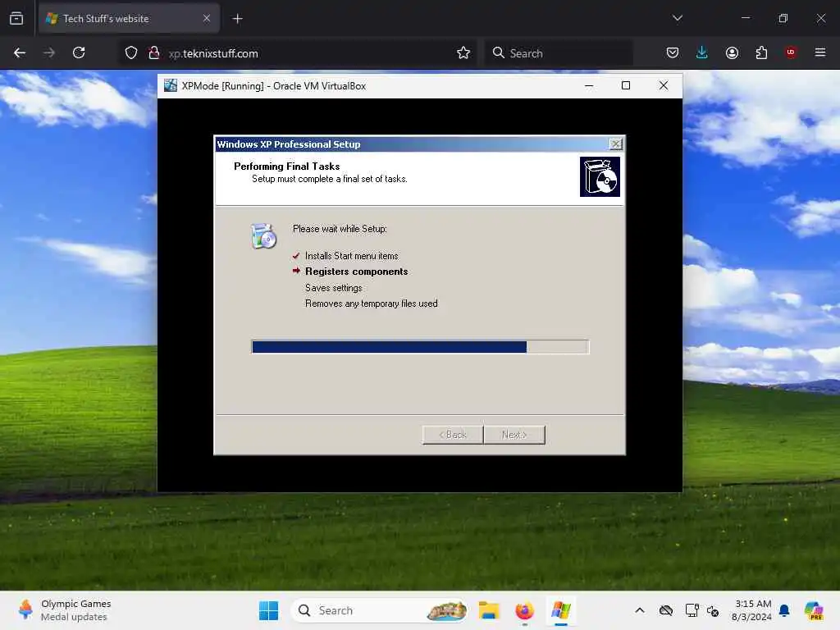Click the Next button in setup

(514, 435)
